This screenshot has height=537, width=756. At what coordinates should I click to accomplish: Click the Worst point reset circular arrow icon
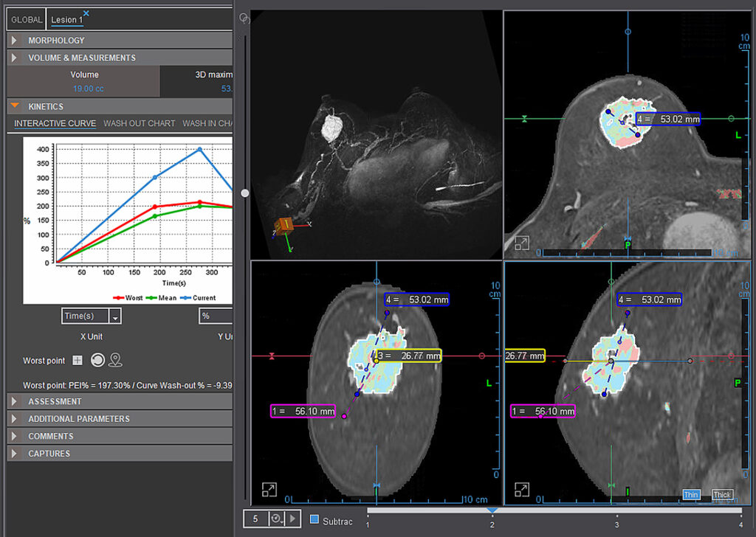click(x=99, y=361)
